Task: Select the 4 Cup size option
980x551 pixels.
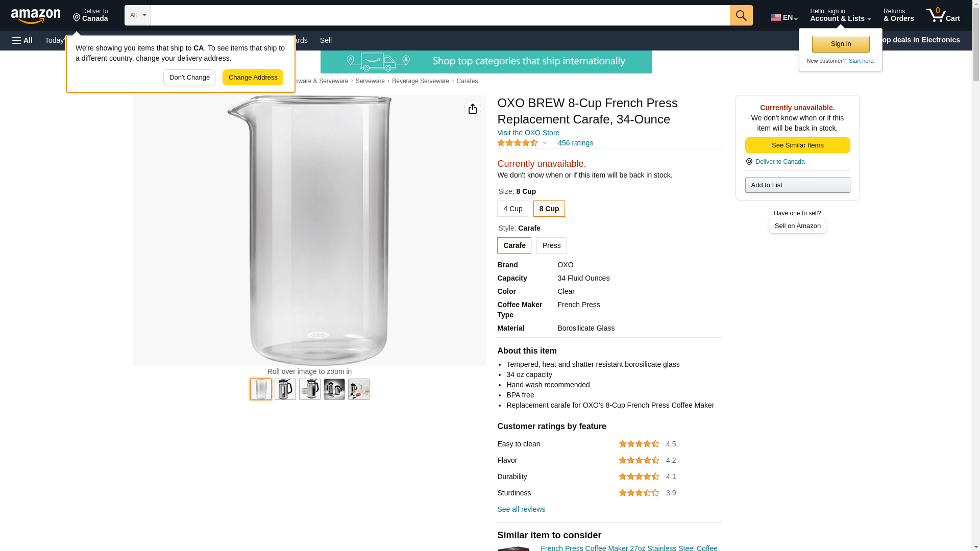Action: pos(512,209)
